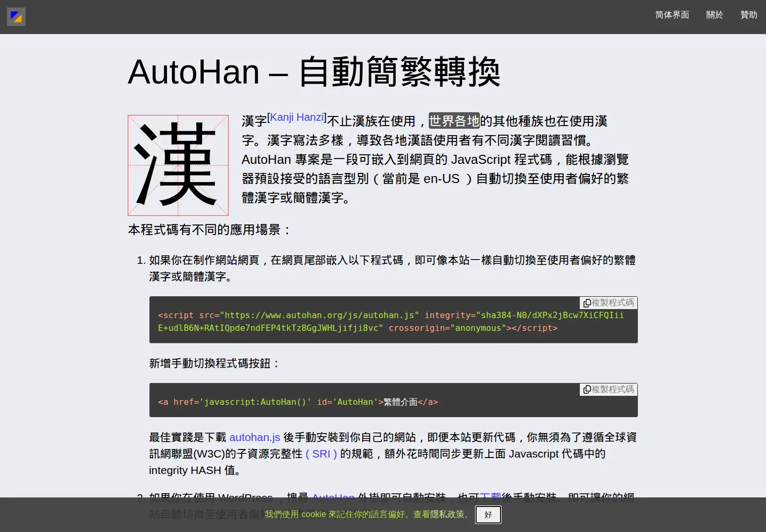Image resolution: width=766 pixels, height=532 pixels.
Task: Click the AutoHan – 自動簡繁轉換 heading
Action: click(314, 72)
